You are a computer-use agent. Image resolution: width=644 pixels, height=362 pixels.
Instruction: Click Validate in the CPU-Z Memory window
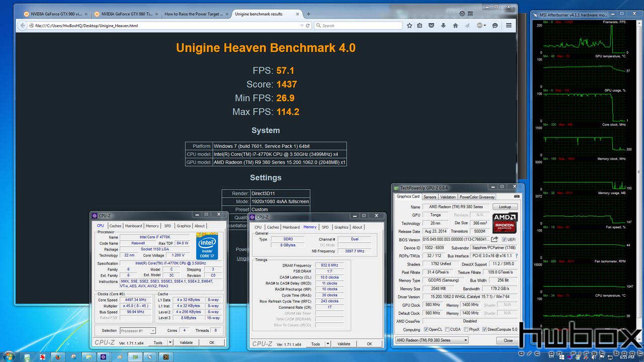[x=344, y=344]
